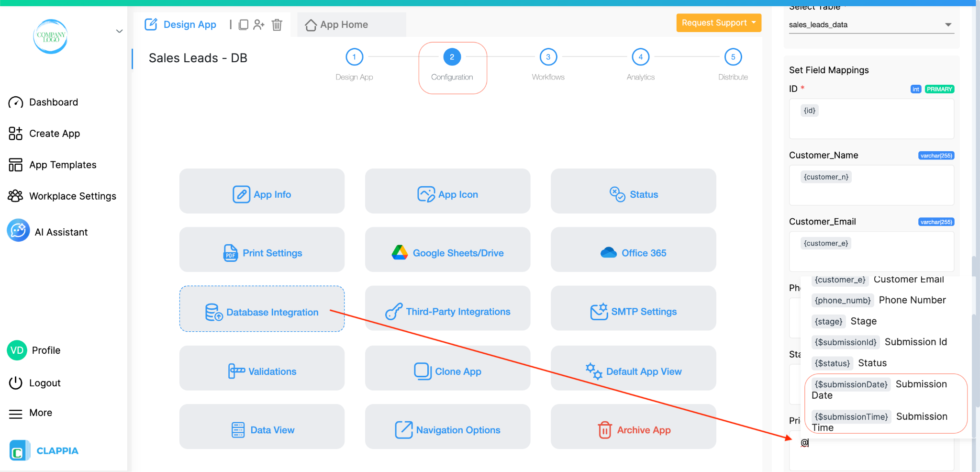
Task: Open App Templates from the sidebar
Action: tap(62, 165)
